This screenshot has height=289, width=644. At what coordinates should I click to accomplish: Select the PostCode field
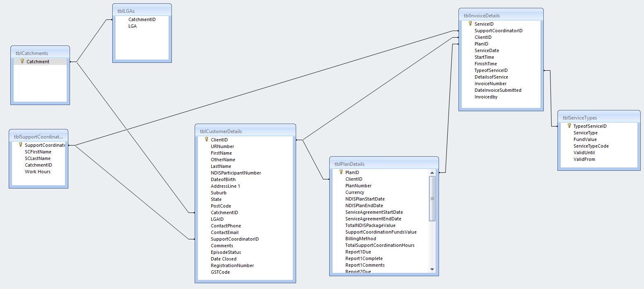(221, 206)
